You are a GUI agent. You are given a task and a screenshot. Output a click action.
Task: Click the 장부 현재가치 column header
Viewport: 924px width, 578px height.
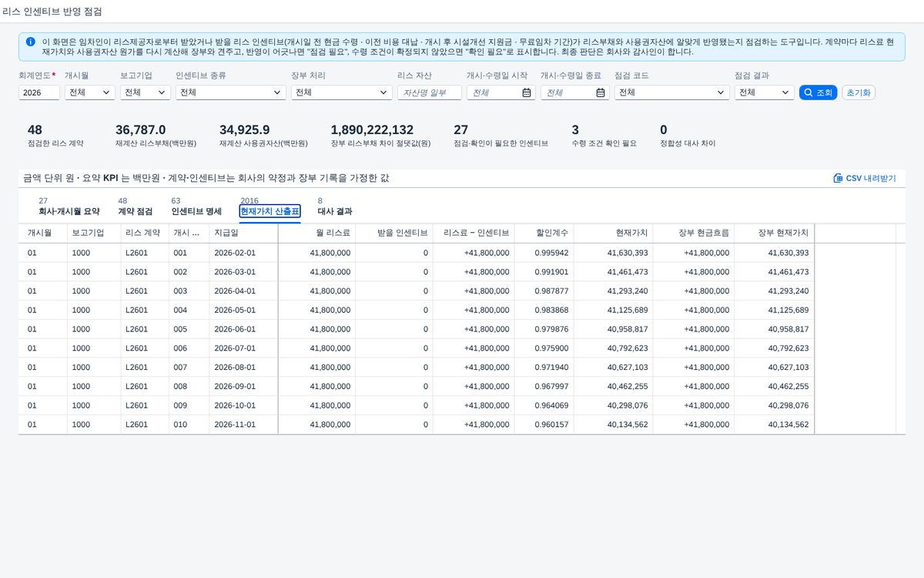[774, 233]
